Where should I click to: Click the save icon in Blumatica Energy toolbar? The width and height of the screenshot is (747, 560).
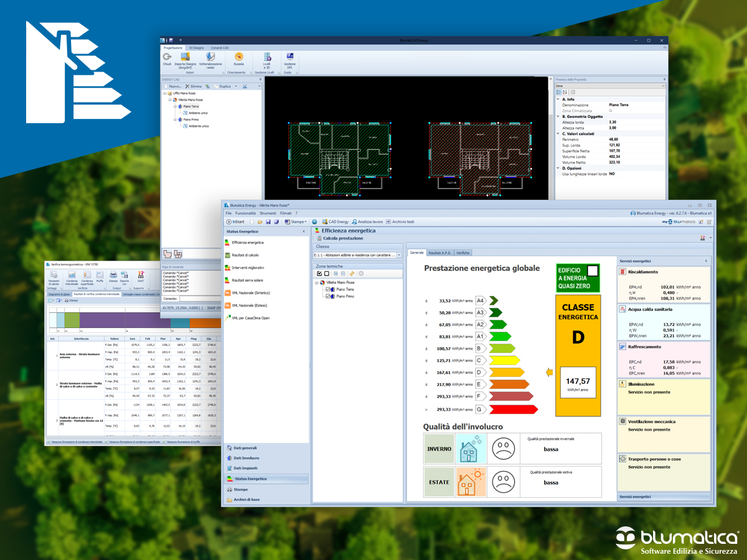coord(268,222)
